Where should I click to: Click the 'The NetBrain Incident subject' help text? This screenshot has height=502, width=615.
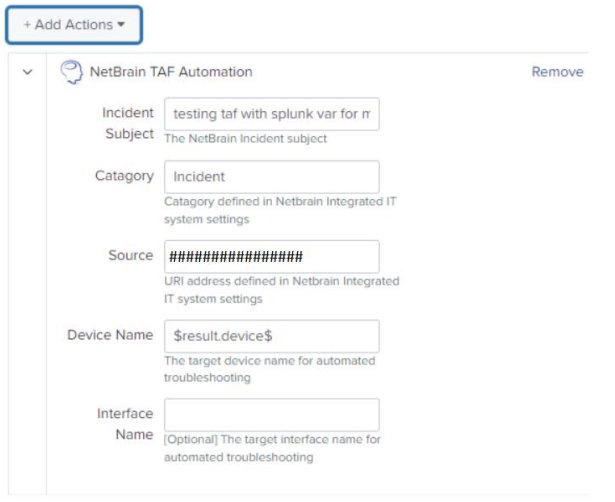click(x=245, y=139)
